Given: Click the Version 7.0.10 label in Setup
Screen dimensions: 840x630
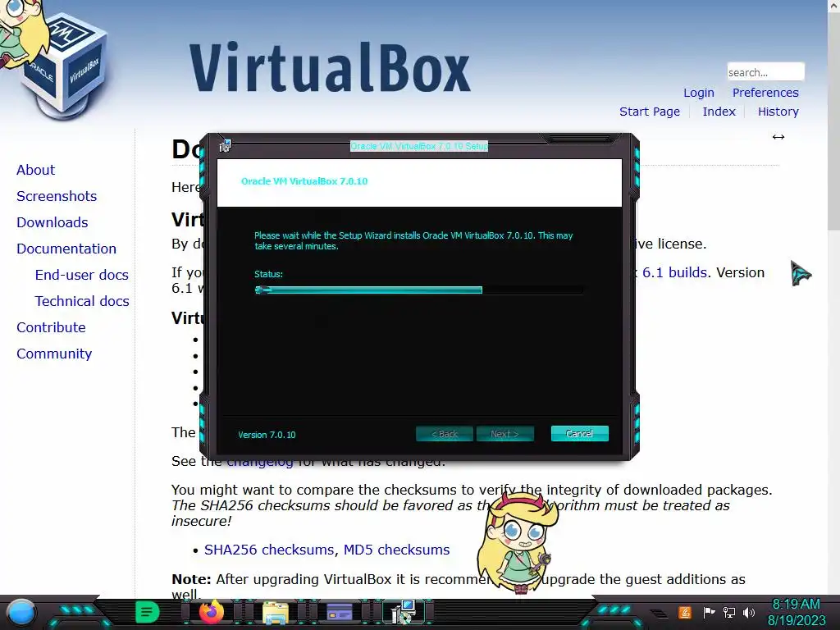Looking at the screenshot, I should click(x=267, y=435).
